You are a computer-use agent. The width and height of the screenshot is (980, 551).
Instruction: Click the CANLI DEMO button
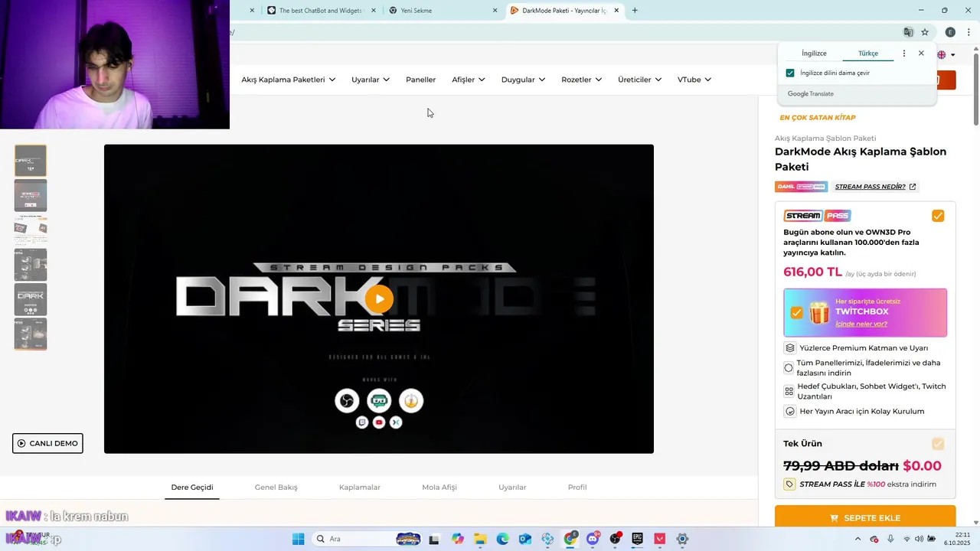click(47, 443)
